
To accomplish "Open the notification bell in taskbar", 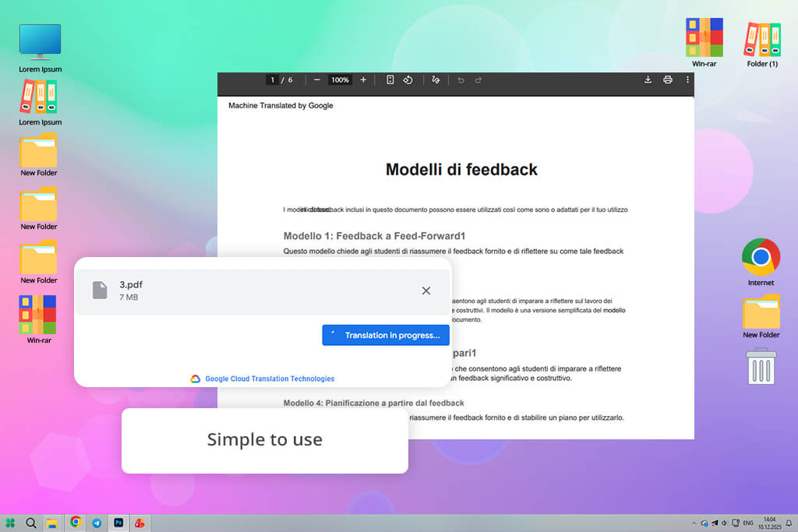I will tap(789, 523).
